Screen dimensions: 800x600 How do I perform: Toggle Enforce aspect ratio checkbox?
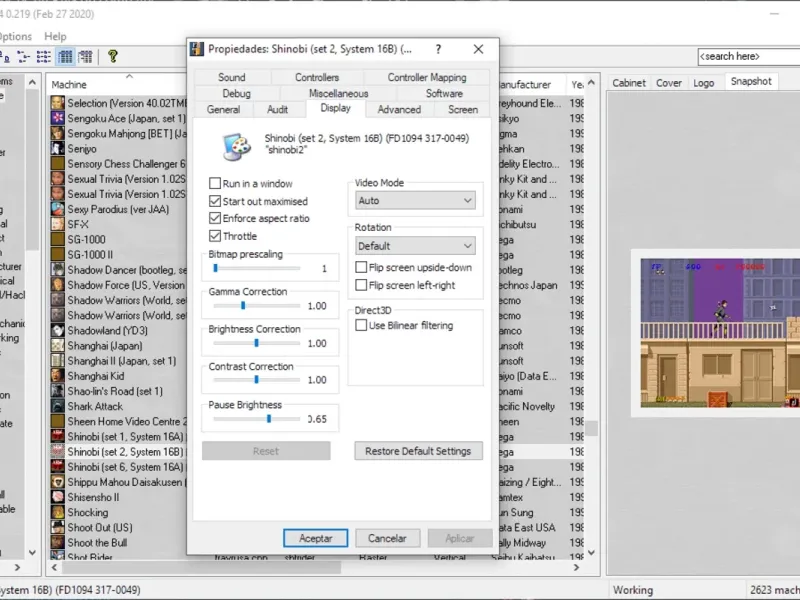215,218
